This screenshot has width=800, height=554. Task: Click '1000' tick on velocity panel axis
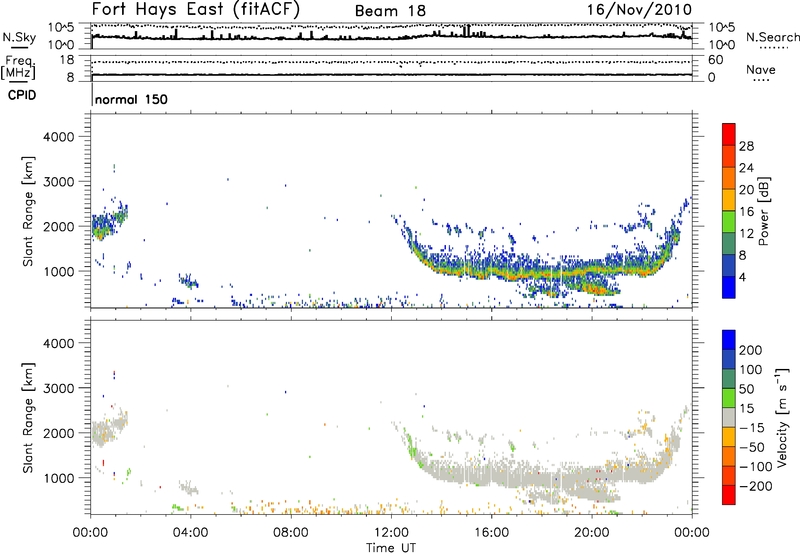coord(58,478)
